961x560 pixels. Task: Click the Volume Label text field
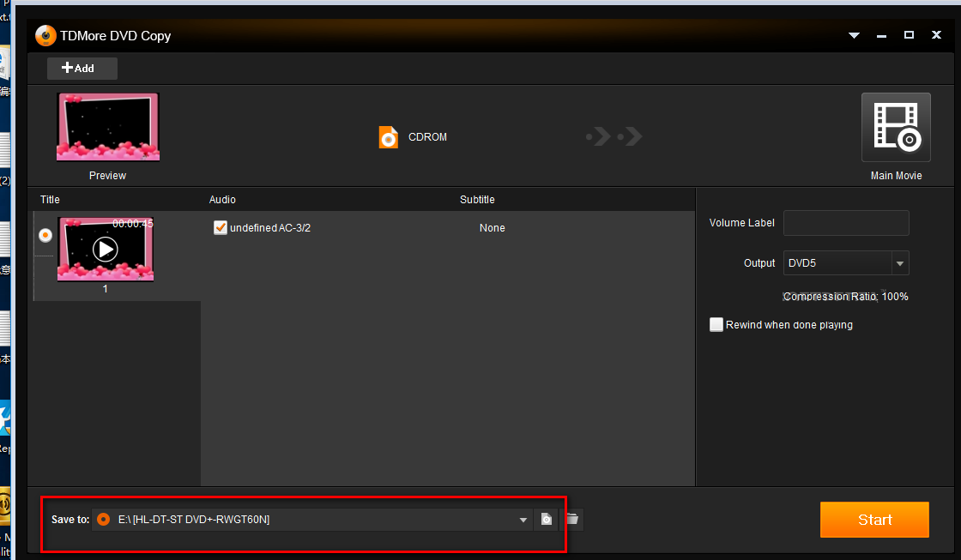845,223
